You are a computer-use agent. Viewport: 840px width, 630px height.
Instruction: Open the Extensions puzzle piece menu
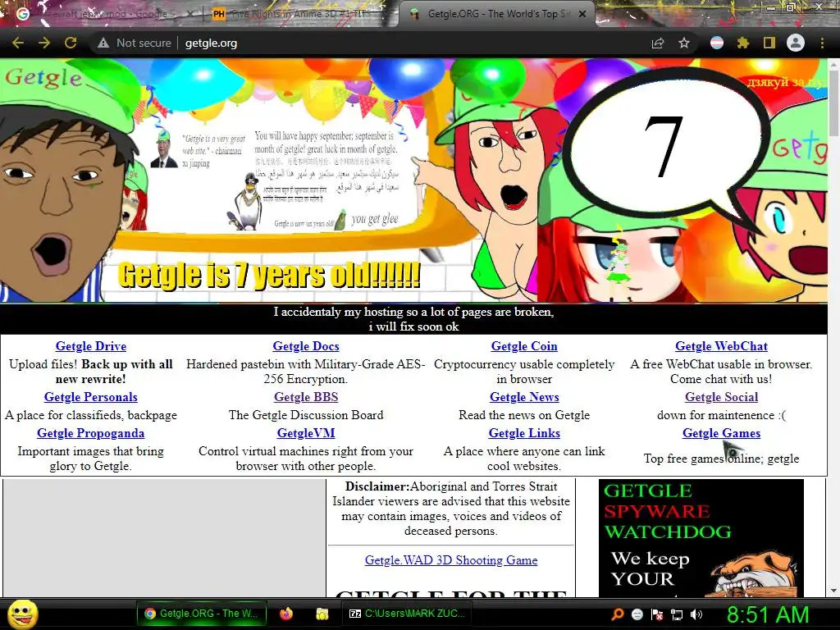pyautogui.click(x=742, y=43)
